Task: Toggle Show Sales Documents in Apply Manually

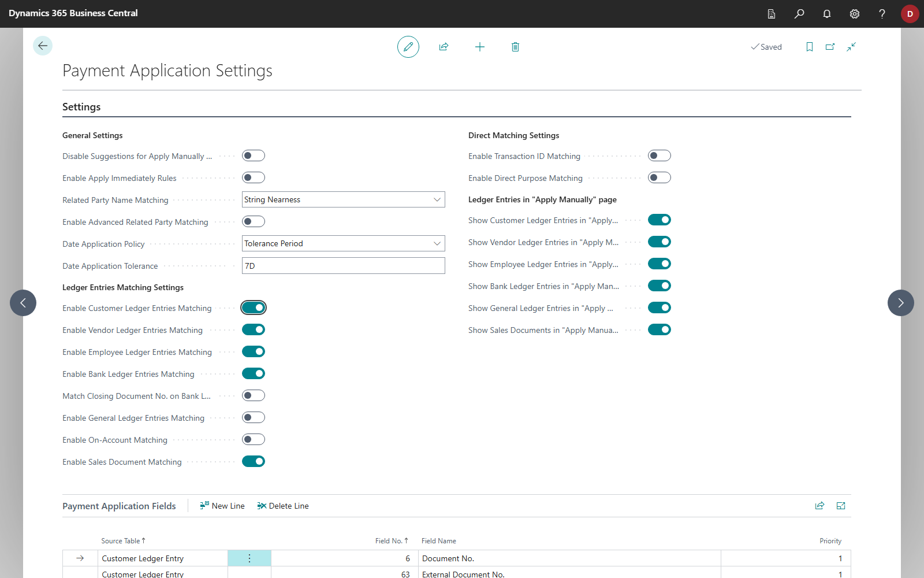Action: tap(660, 329)
